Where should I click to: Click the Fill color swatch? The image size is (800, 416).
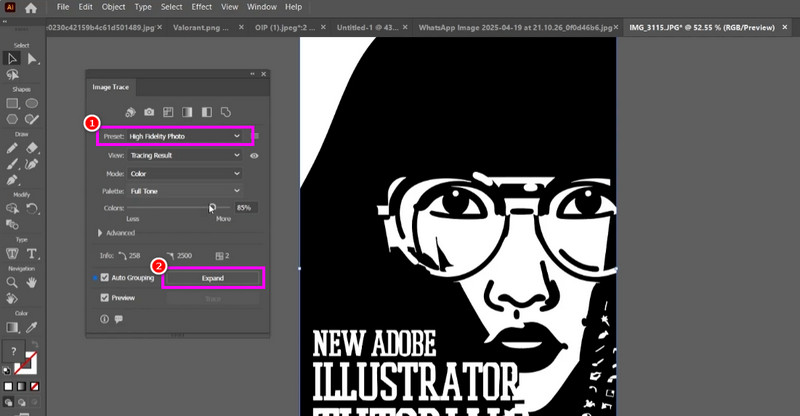(13, 351)
